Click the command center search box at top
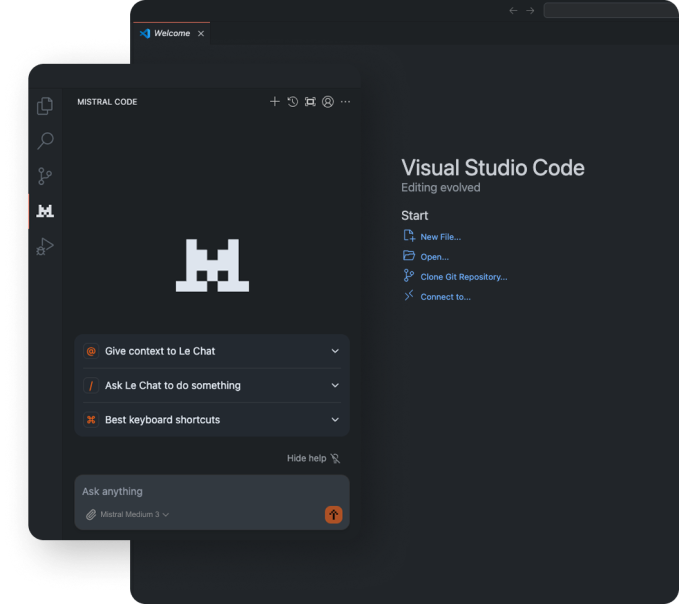The width and height of the screenshot is (679, 604). click(x=611, y=10)
